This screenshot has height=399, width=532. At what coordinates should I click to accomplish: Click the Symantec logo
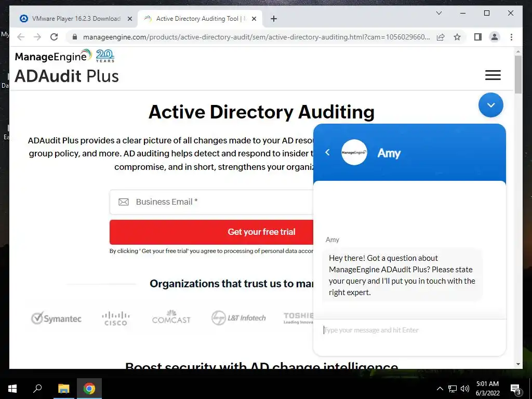tap(56, 318)
